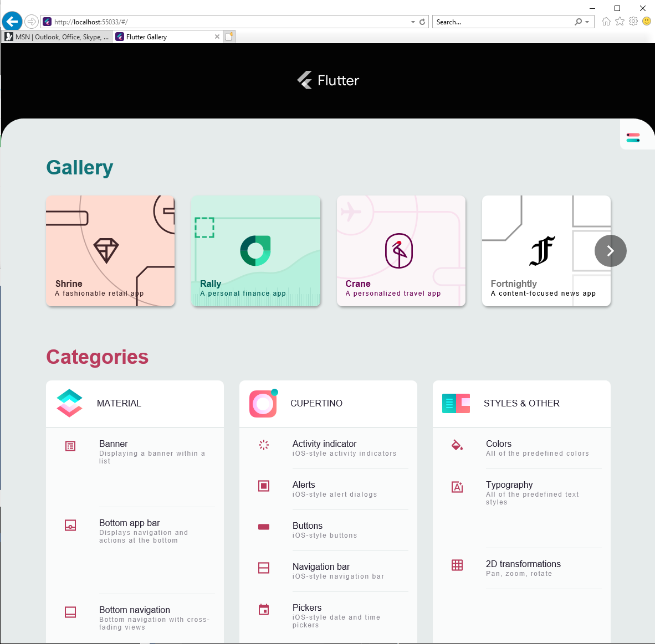Screen dimensions: 655x644
Task: Open the Buttons demo entry
Action: click(x=329, y=530)
